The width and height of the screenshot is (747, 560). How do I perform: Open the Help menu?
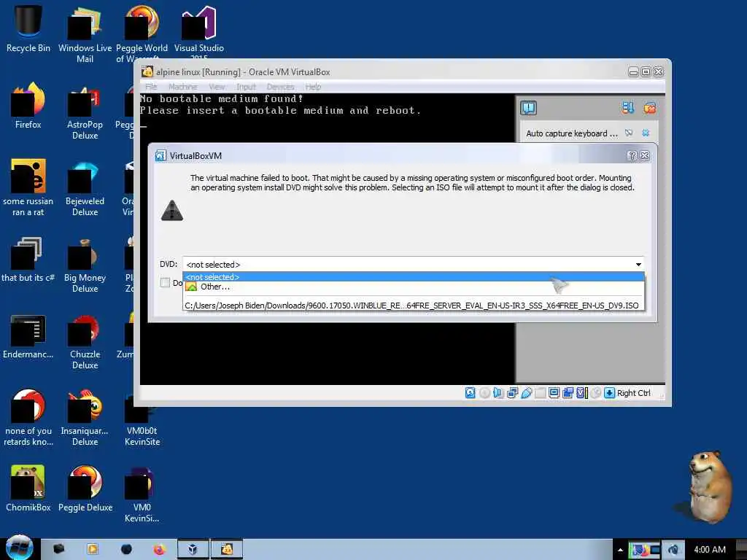tap(313, 87)
